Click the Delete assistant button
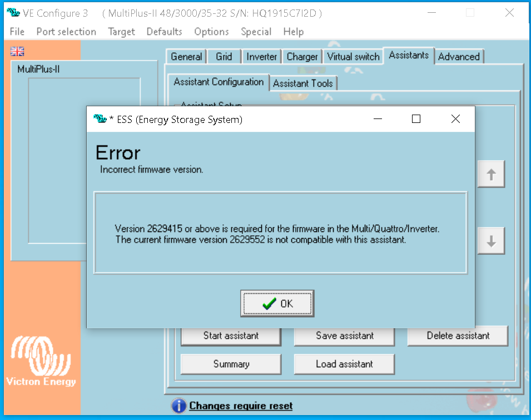531x420 pixels. 458,335
